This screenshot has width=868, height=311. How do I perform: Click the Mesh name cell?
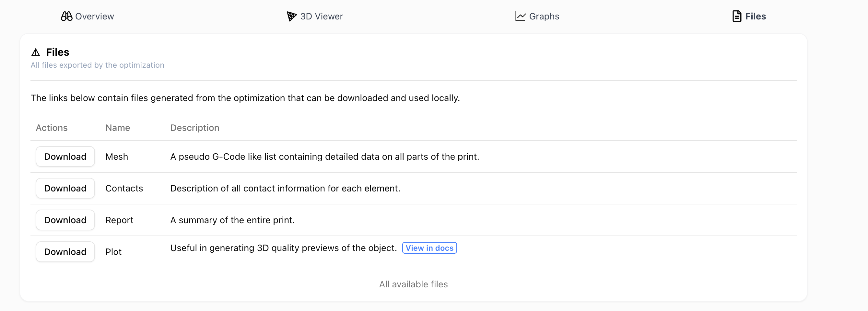[117, 156]
